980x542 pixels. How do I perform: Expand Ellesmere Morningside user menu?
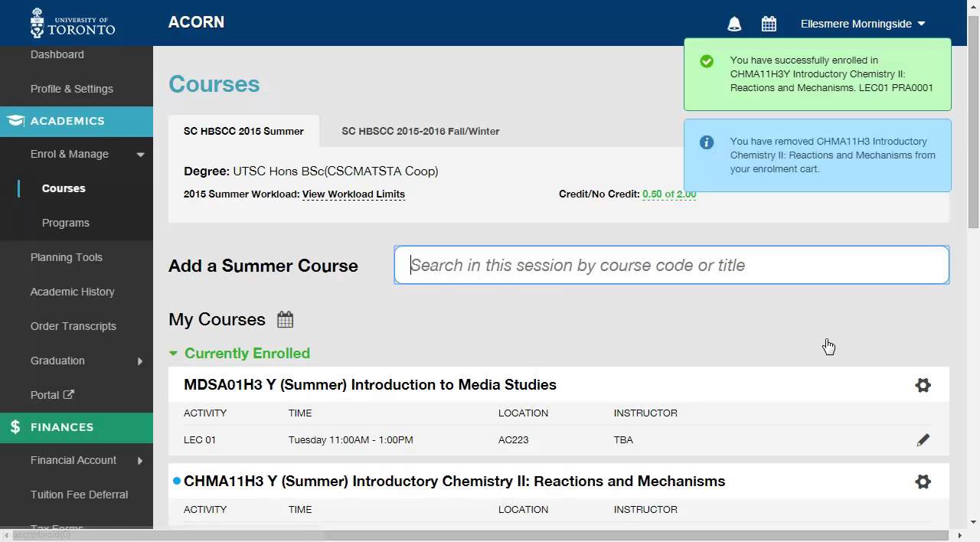pyautogui.click(x=863, y=24)
